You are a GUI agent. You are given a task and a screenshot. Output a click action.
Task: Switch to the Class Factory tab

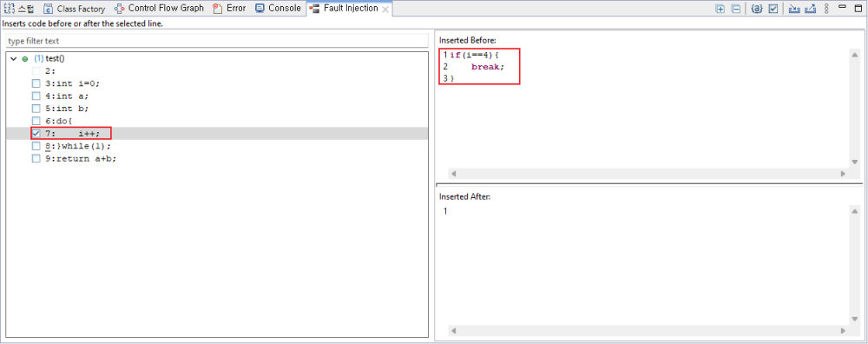point(75,9)
